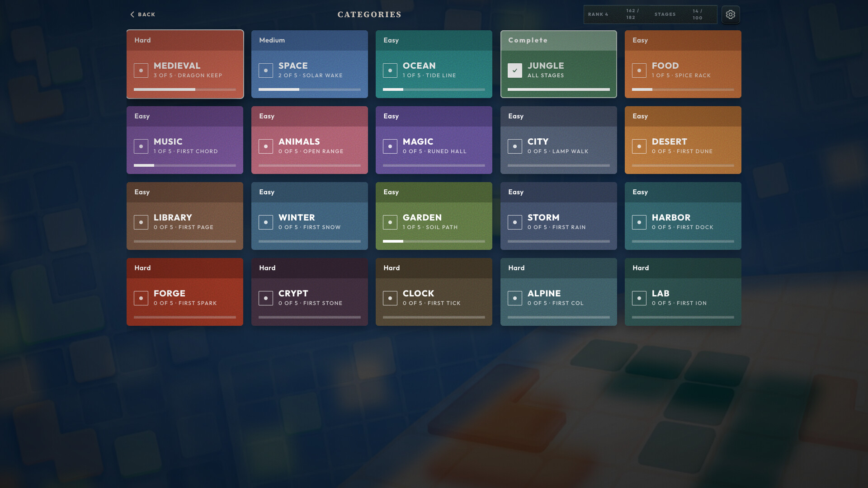The height and width of the screenshot is (488, 868).
Task: Select the Music category icon box
Action: (x=141, y=146)
